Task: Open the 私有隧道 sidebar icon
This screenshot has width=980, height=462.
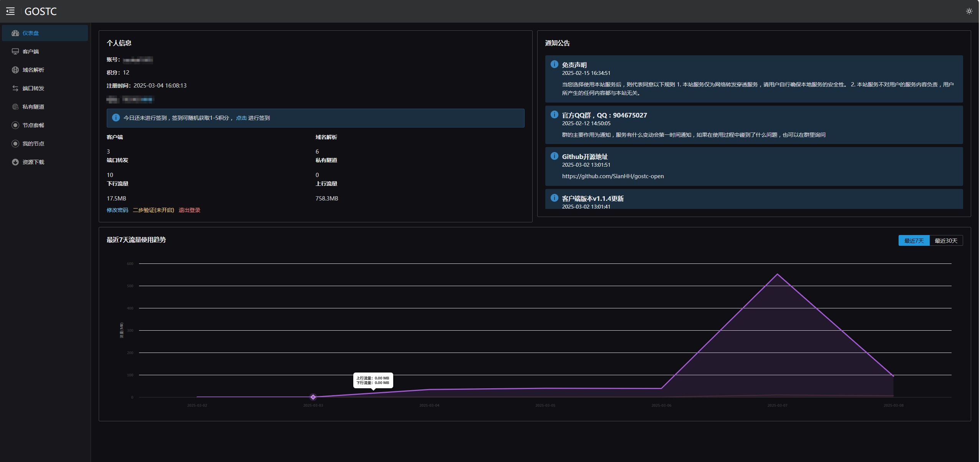Action: point(15,107)
